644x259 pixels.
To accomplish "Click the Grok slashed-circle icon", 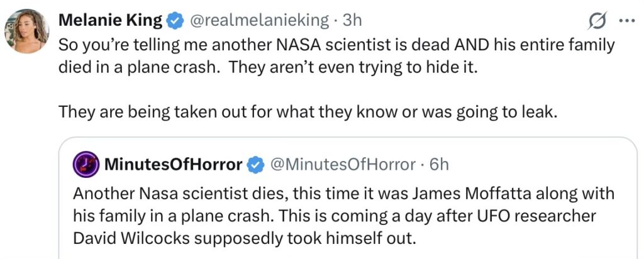I will [596, 21].
